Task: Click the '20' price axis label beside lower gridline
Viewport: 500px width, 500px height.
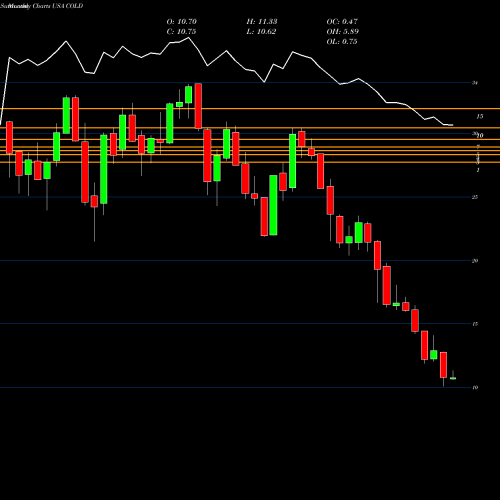Action: pos(475,261)
